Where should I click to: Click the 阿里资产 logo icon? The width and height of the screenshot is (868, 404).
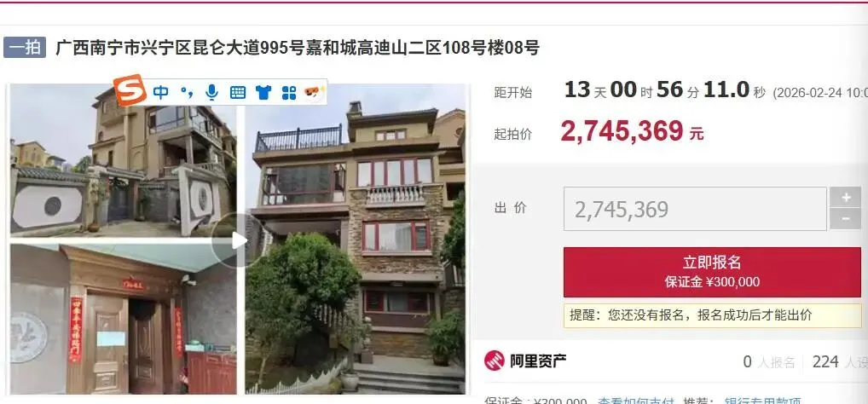tap(495, 361)
